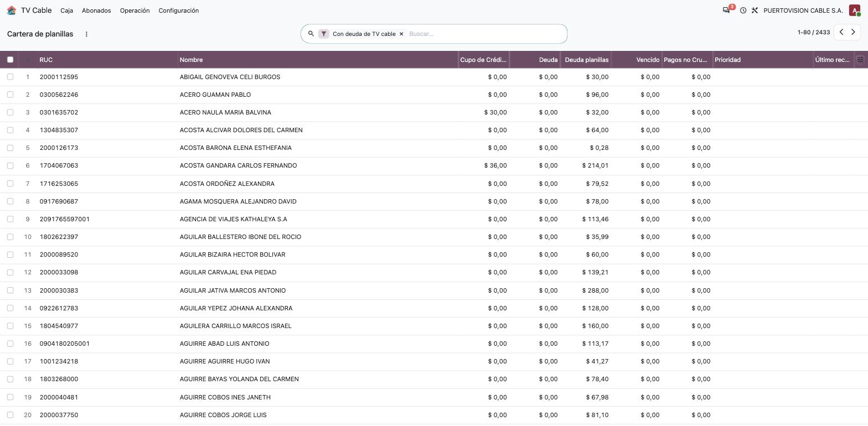Switch company via PUERTOVISION CABLE S.A.
This screenshot has width=868, height=426.
pyautogui.click(x=803, y=11)
